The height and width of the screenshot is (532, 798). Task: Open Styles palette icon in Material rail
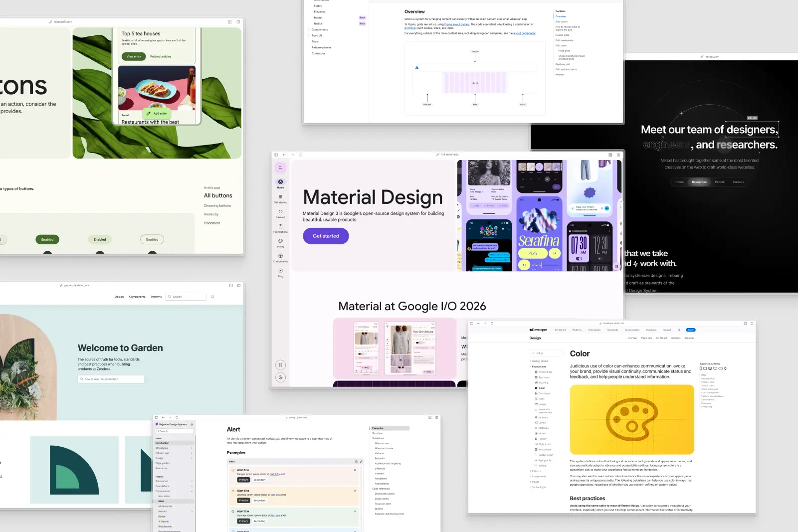click(x=280, y=243)
